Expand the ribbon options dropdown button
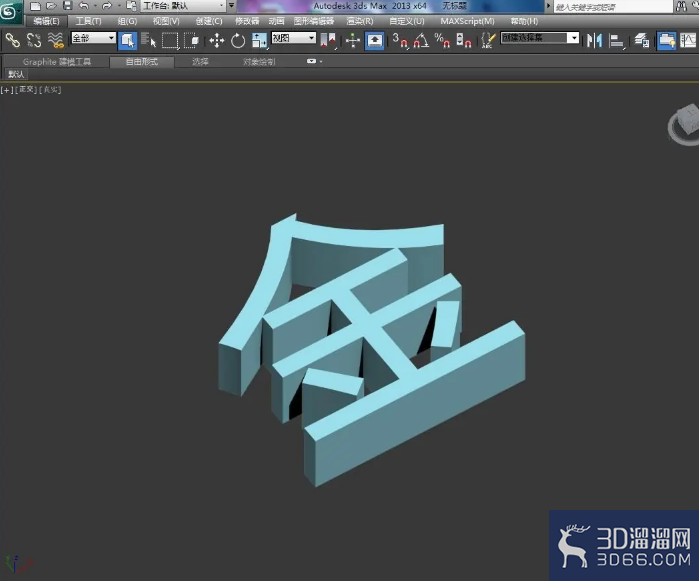The image size is (699, 581). (x=312, y=61)
